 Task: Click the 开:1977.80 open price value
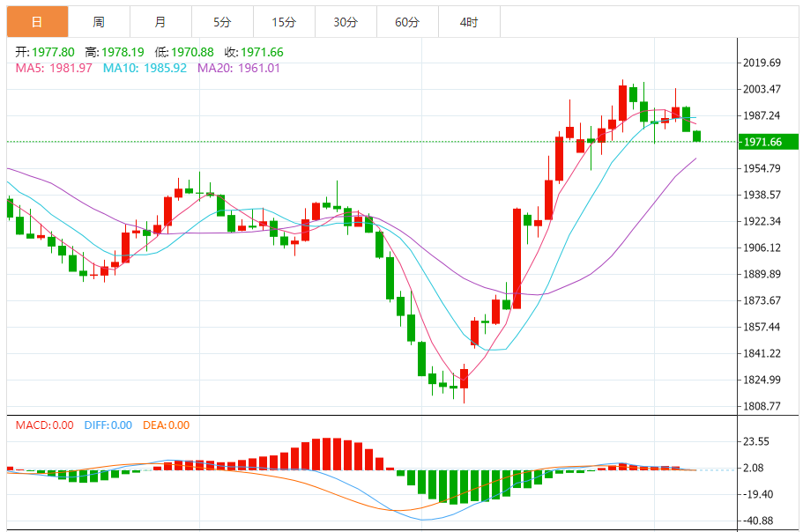45,52
